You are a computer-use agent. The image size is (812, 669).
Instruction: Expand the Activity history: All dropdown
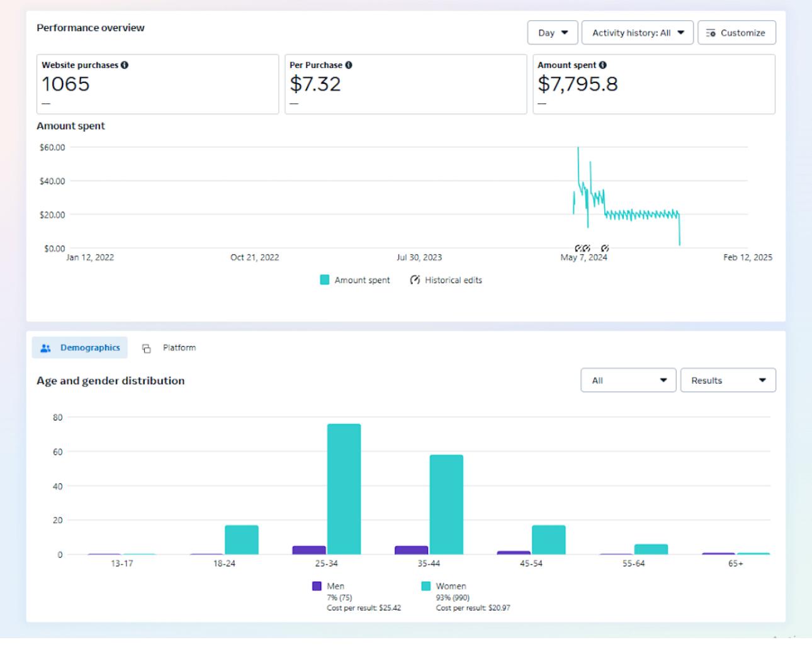point(637,33)
